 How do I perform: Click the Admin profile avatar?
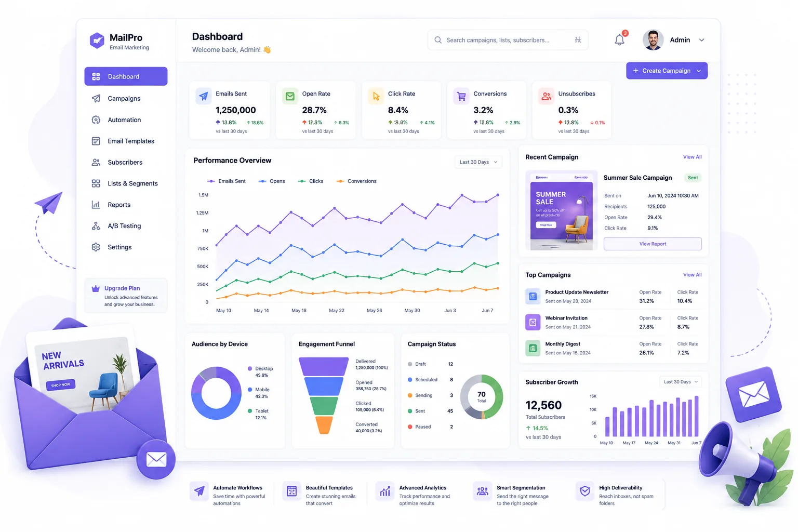point(653,40)
